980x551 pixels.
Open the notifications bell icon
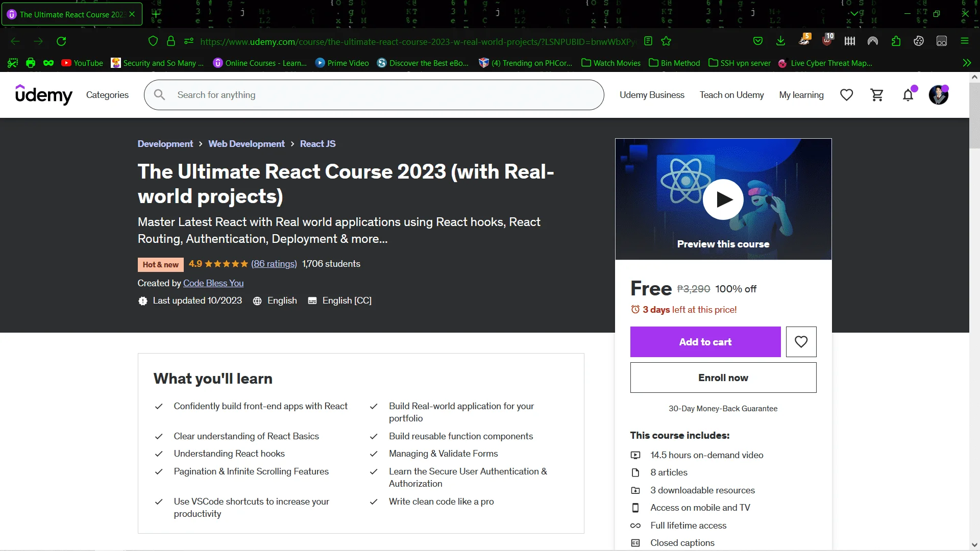(x=908, y=95)
